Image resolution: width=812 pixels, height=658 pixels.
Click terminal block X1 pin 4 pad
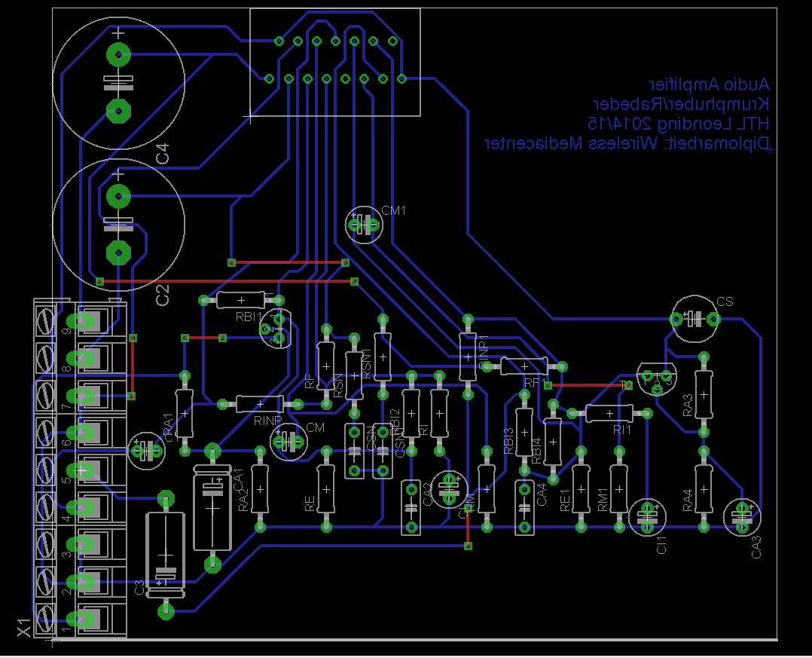81,507
